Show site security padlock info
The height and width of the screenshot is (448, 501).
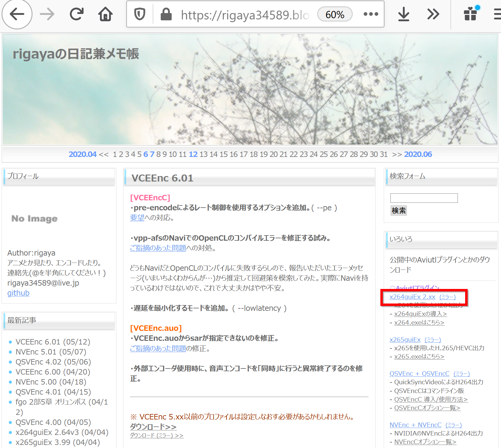pos(166,14)
